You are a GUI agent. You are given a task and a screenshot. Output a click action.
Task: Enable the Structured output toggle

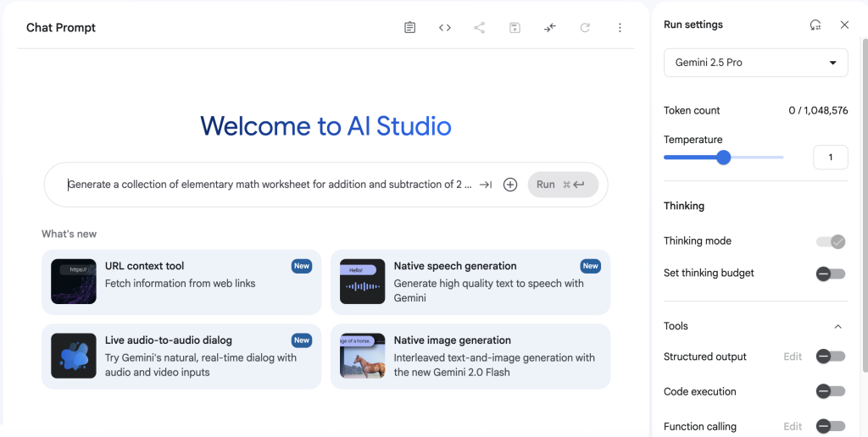831,357
